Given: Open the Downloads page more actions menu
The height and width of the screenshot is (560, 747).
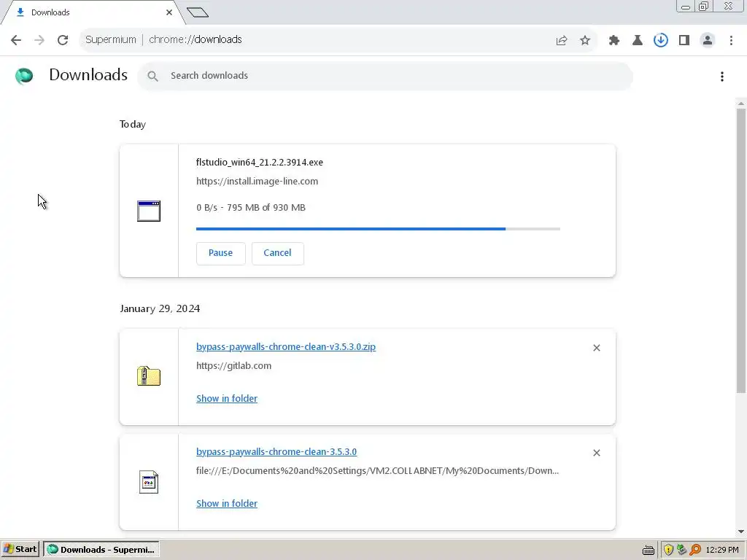Looking at the screenshot, I should point(722,76).
